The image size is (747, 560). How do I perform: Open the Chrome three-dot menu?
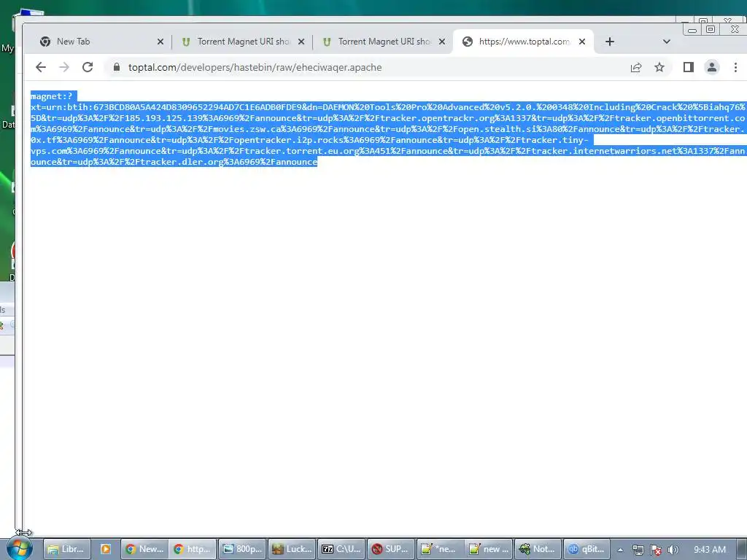(735, 67)
